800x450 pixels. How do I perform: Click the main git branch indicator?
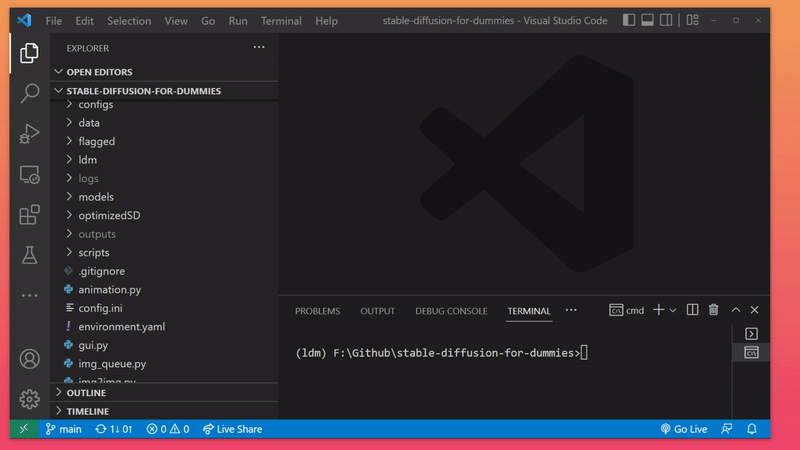tap(63, 429)
